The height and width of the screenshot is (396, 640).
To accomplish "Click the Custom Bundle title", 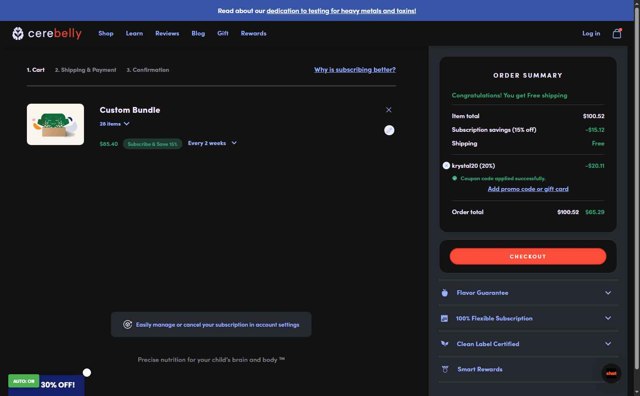I will (130, 110).
